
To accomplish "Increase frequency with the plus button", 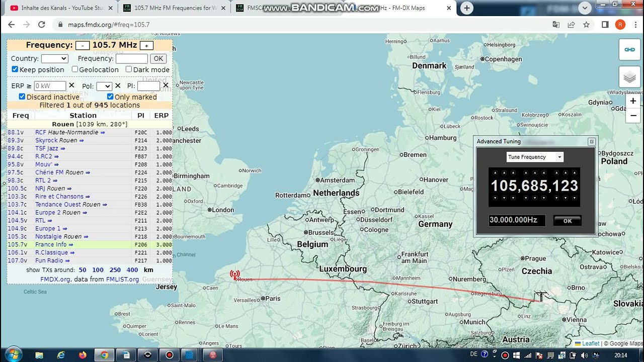I will (x=146, y=46).
